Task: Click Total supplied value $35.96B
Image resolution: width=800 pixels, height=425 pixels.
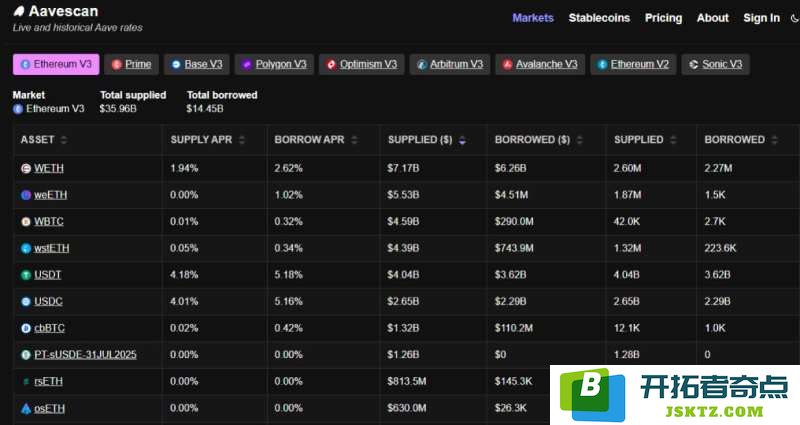Action: click(x=118, y=109)
